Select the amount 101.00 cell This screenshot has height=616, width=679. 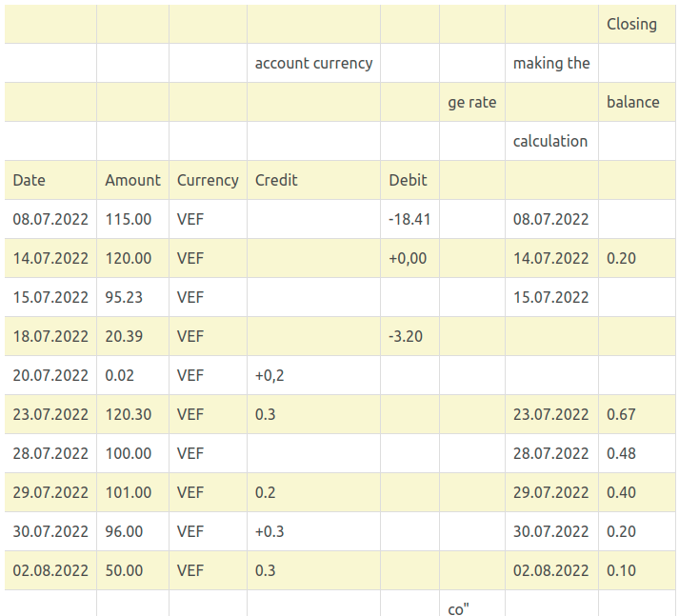129,492
